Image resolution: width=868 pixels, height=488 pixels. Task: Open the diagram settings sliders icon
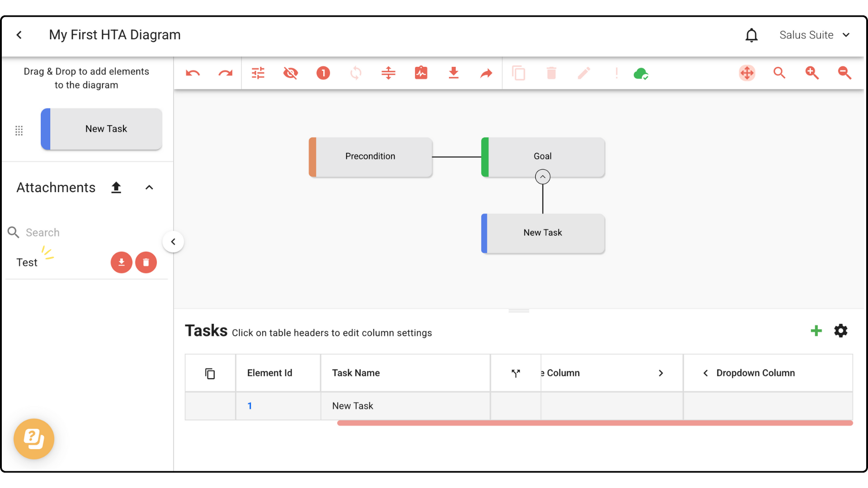tap(258, 73)
